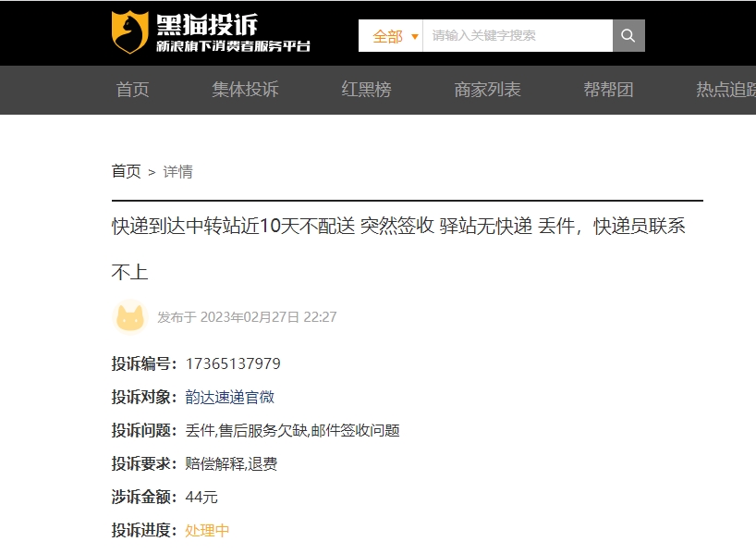Click the 涉诉金额 field label

pos(144,497)
